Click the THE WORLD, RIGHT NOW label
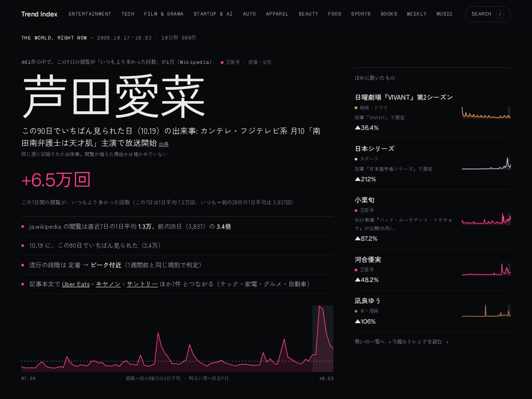532x399 pixels. 54,38
